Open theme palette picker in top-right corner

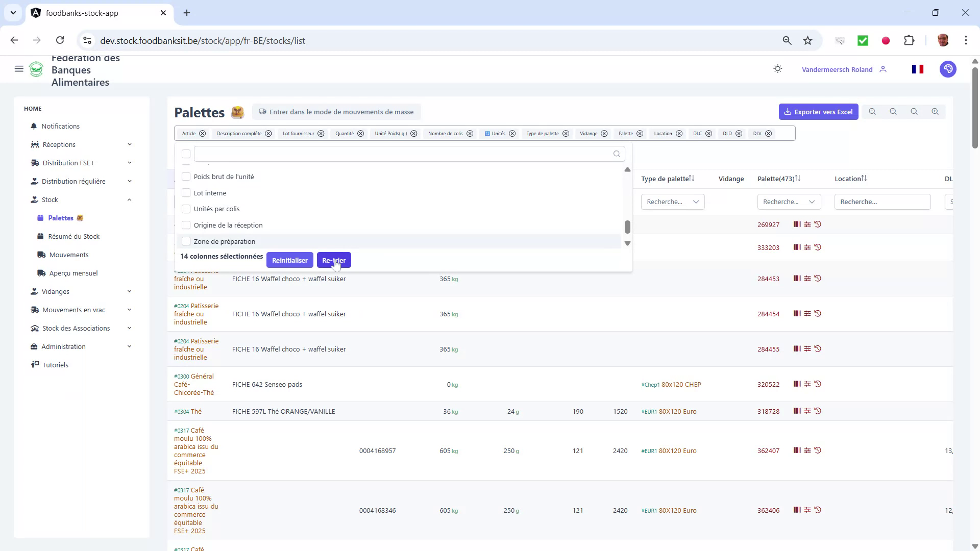point(948,69)
